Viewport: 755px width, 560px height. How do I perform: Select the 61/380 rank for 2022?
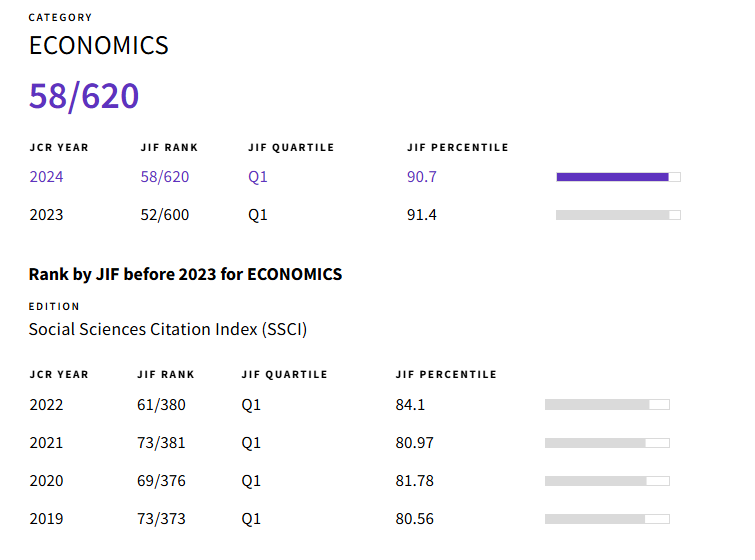[161, 405]
